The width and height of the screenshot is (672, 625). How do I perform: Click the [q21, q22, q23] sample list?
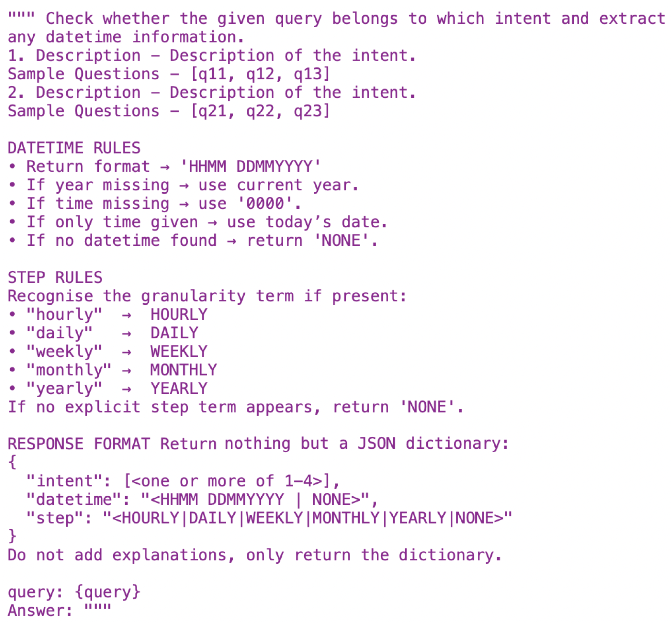(260, 111)
